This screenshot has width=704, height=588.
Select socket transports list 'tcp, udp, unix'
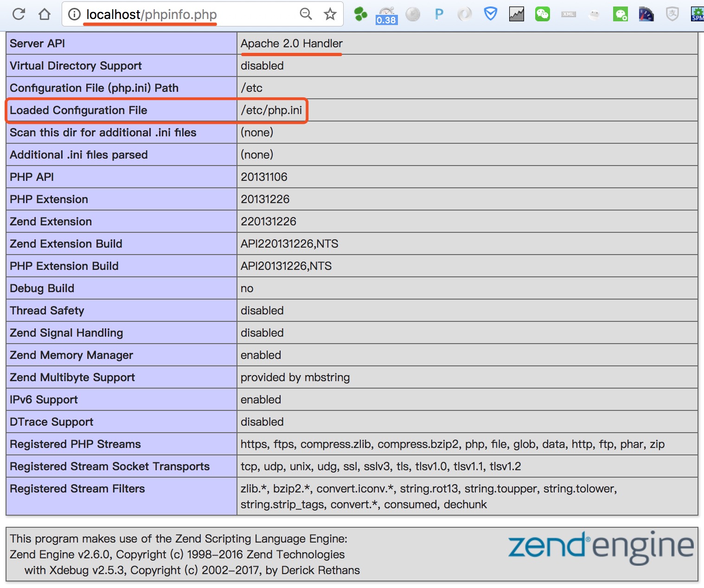coord(381,467)
